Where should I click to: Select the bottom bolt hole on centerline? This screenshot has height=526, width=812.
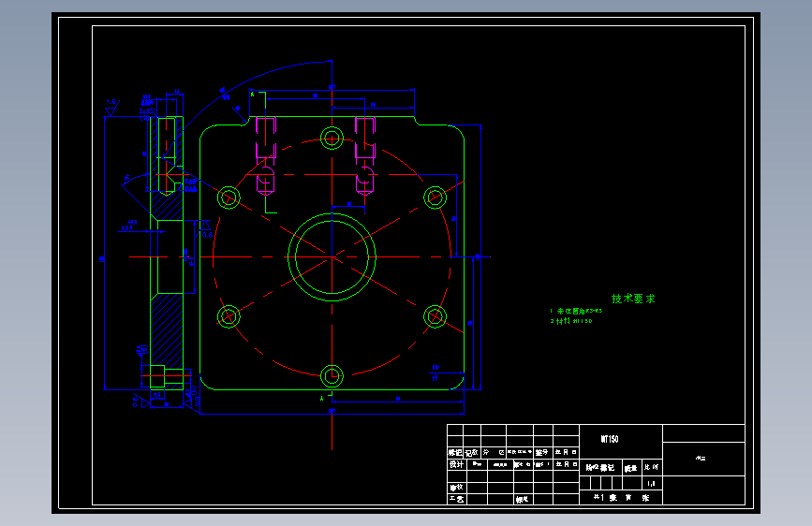point(332,376)
